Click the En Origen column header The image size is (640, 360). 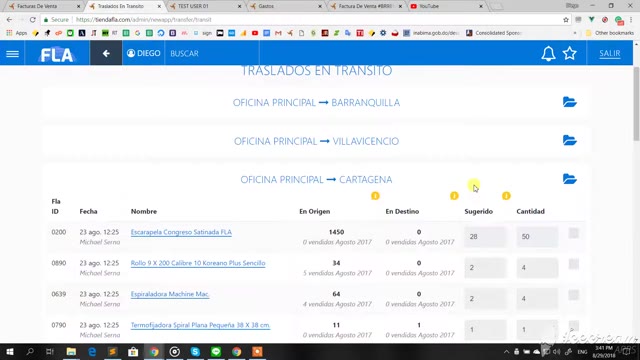[315, 211]
